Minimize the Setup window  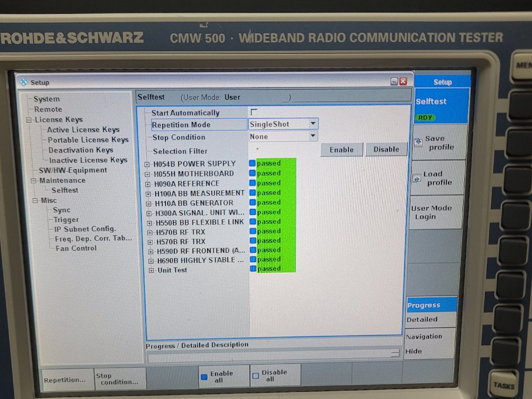(x=394, y=82)
